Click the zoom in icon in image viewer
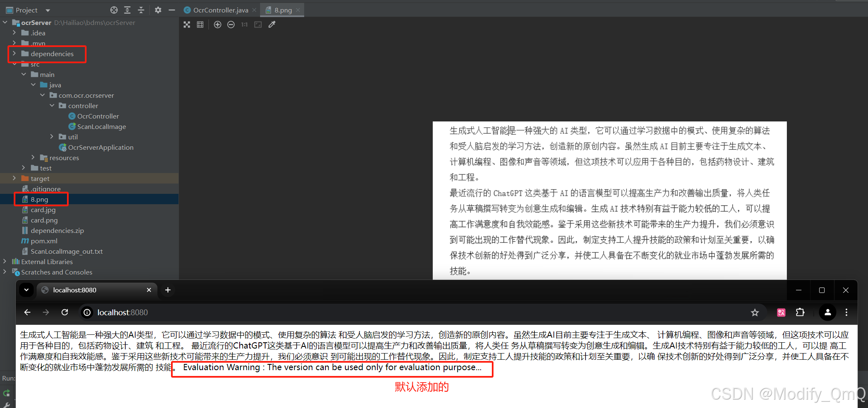The height and width of the screenshot is (408, 868). pos(218,25)
